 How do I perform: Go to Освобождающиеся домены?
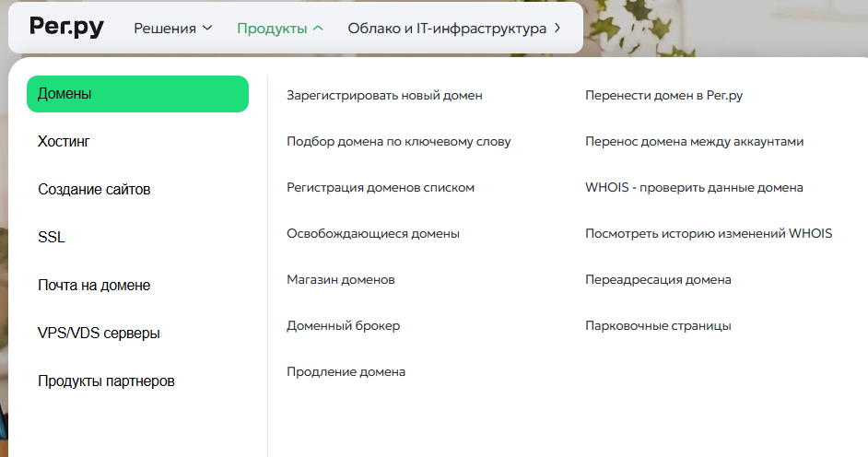click(x=373, y=234)
